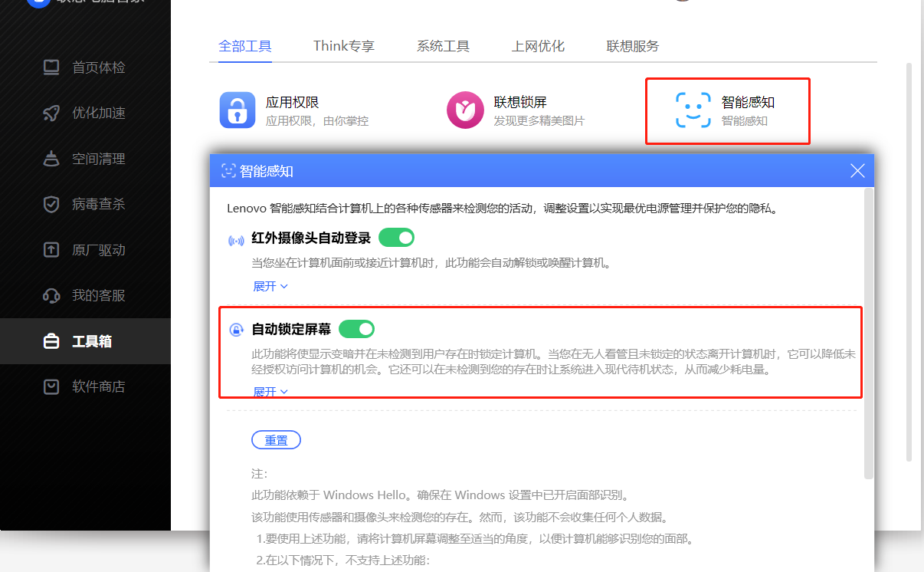Click the 联想锁屏 title text
Screen dimensions: 924x572
coord(520,102)
